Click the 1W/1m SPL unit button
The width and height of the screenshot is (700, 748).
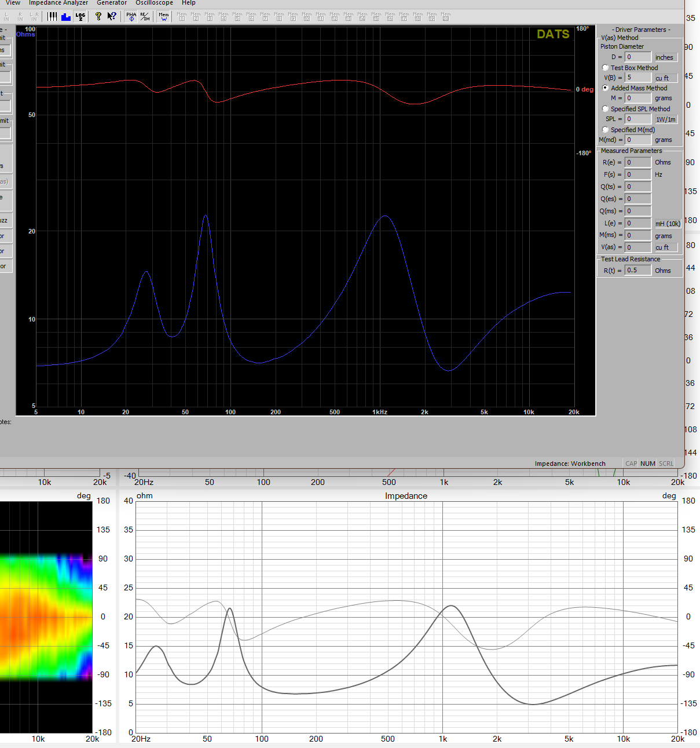(x=665, y=119)
